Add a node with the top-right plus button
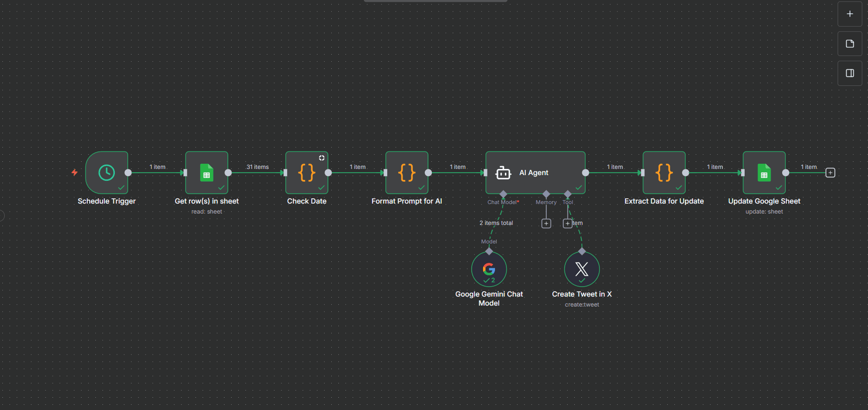868x410 pixels. (850, 14)
